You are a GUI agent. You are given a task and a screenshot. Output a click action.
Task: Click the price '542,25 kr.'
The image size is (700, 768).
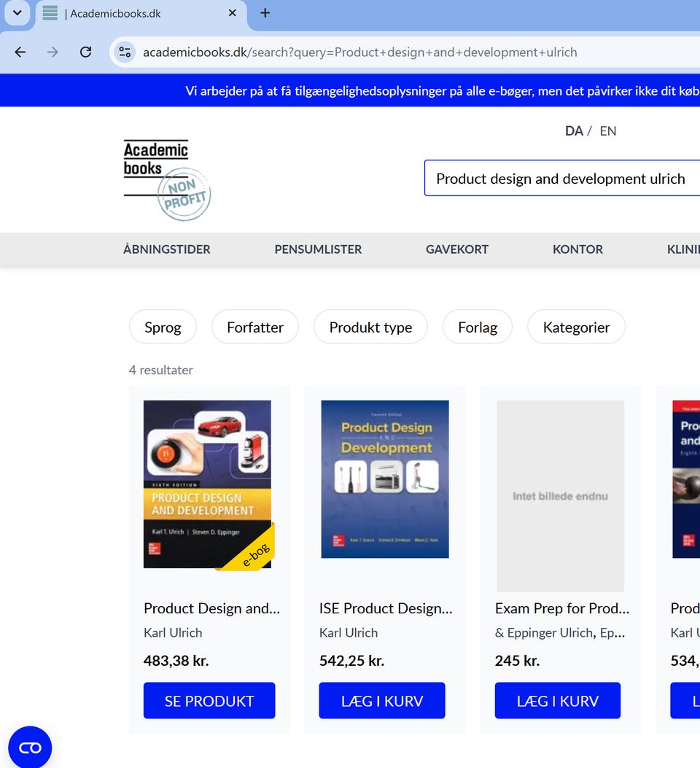[x=352, y=661]
